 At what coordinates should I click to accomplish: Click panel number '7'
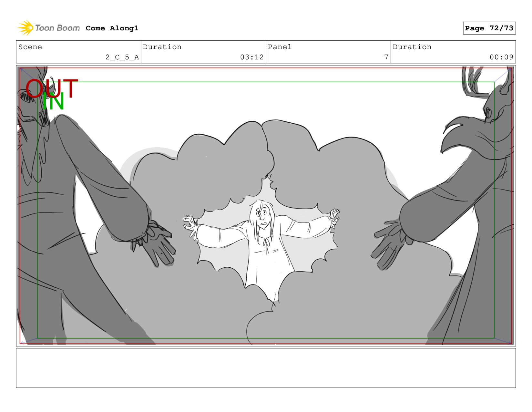point(386,57)
